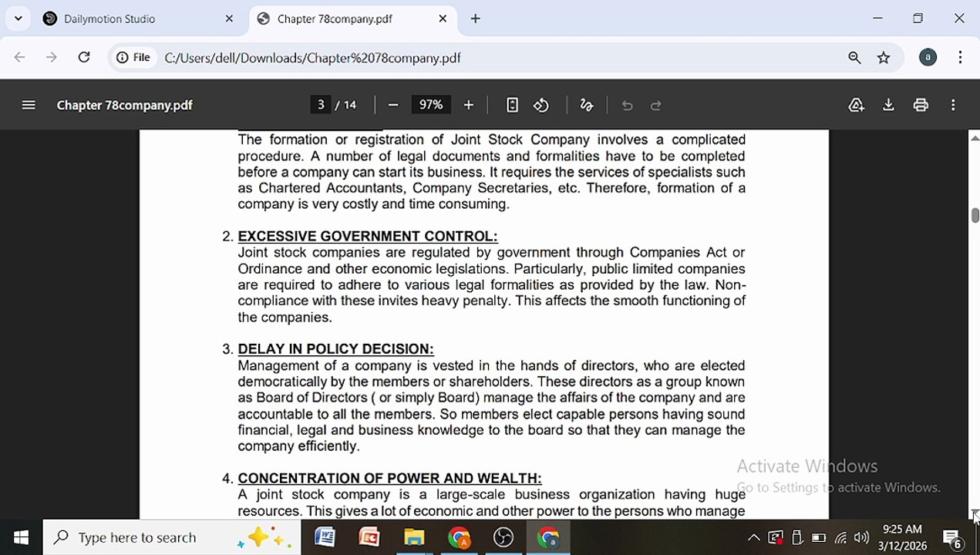Click the scrollbar up arrow
Viewport: 980px width, 555px height.
975,138
